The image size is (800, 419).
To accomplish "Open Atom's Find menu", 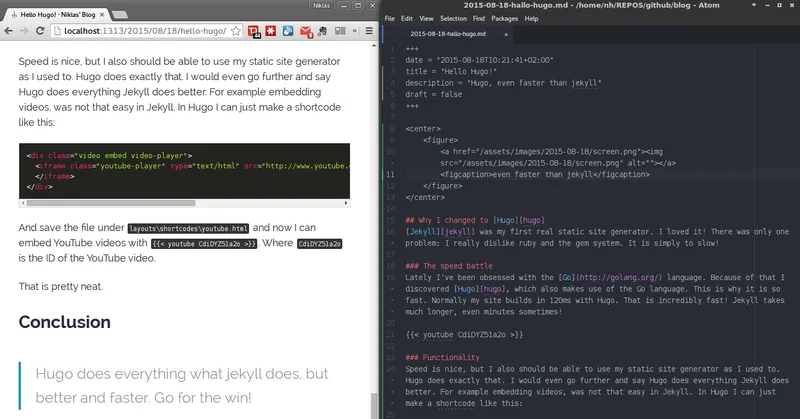I will (479, 18).
